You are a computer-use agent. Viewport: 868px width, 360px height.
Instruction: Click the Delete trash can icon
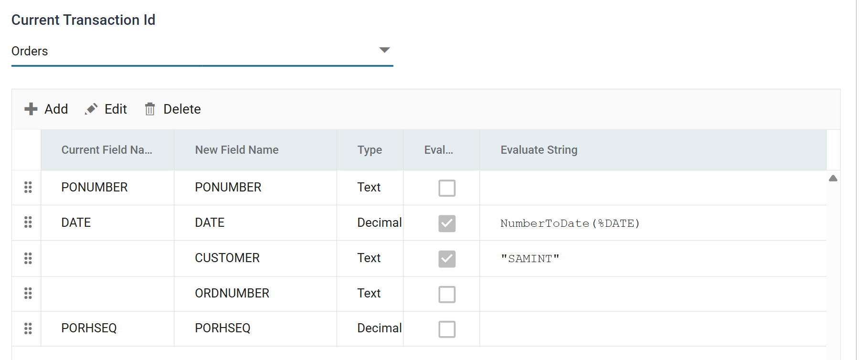(x=150, y=109)
